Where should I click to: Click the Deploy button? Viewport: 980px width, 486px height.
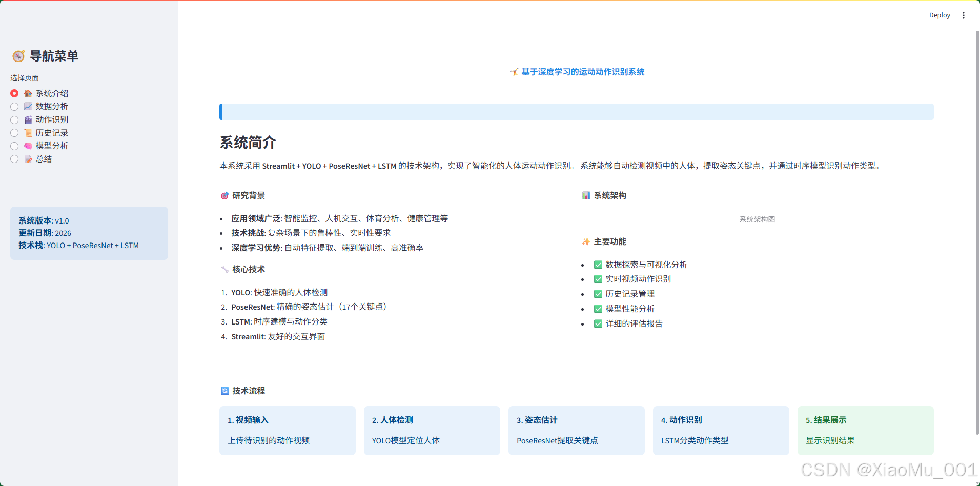[940, 15]
